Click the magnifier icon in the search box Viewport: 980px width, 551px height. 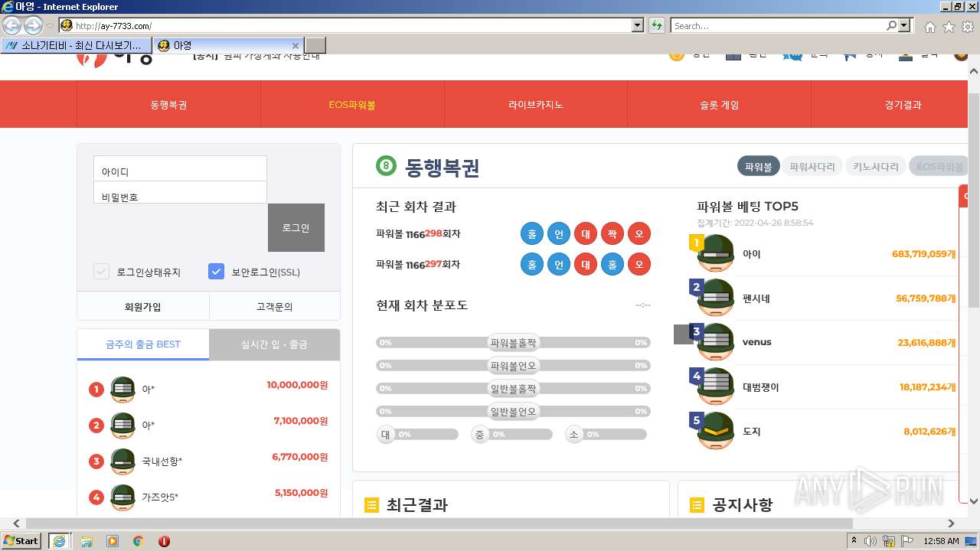[x=891, y=26]
